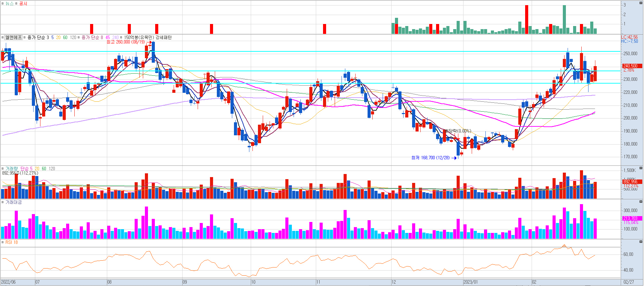644x286 pixels.
Task: Click the 배당락(0.00%) annotation on chart
Action: [457, 131]
